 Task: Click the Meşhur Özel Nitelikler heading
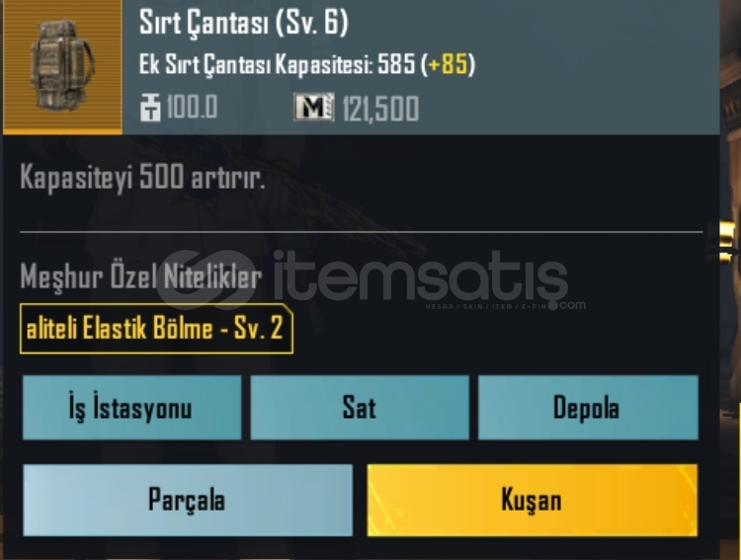(141, 276)
